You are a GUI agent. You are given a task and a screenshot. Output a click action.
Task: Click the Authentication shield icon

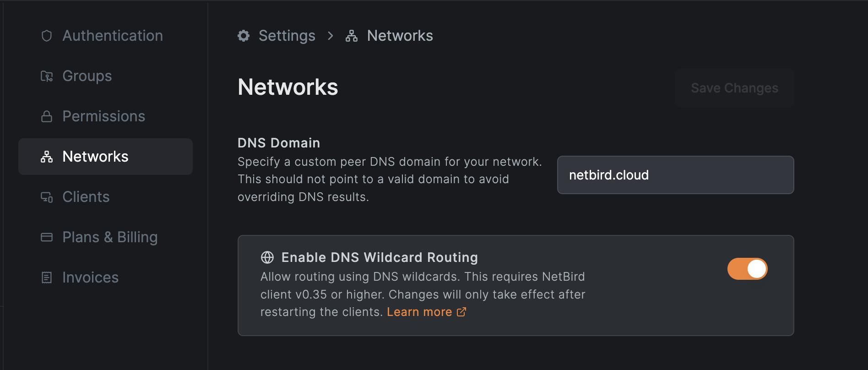click(x=46, y=35)
